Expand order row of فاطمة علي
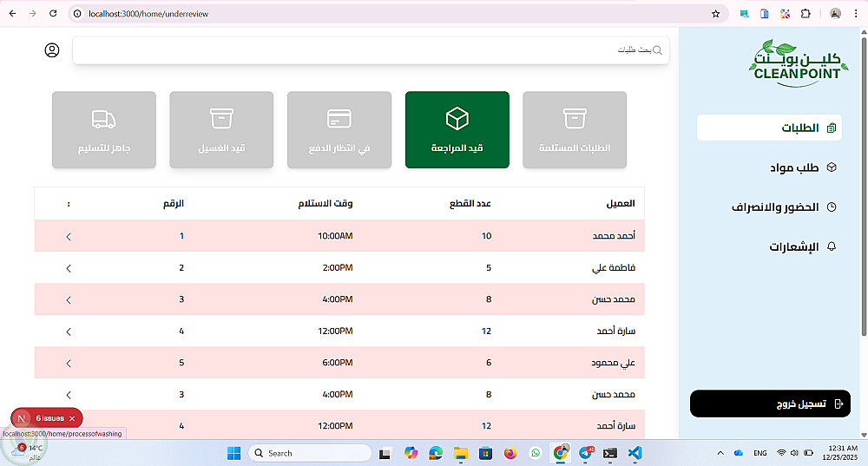The height and width of the screenshot is (466, 868). (69, 268)
